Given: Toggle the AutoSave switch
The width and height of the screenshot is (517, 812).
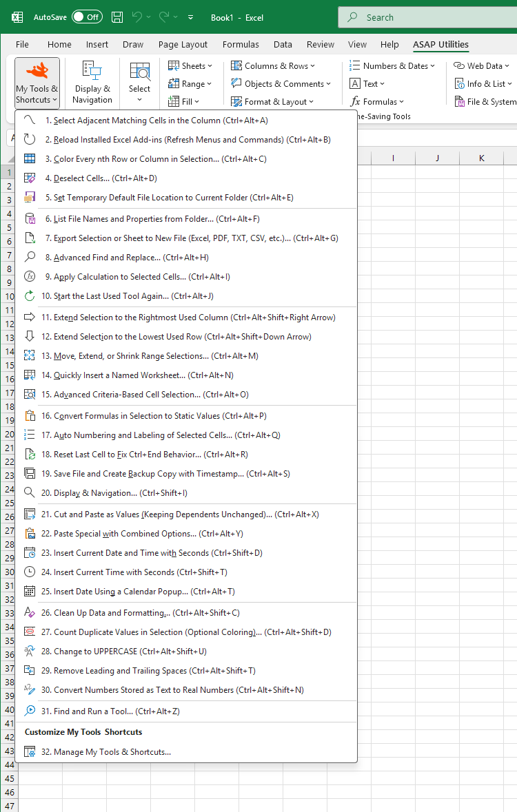Looking at the screenshot, I should pos(87,17).
